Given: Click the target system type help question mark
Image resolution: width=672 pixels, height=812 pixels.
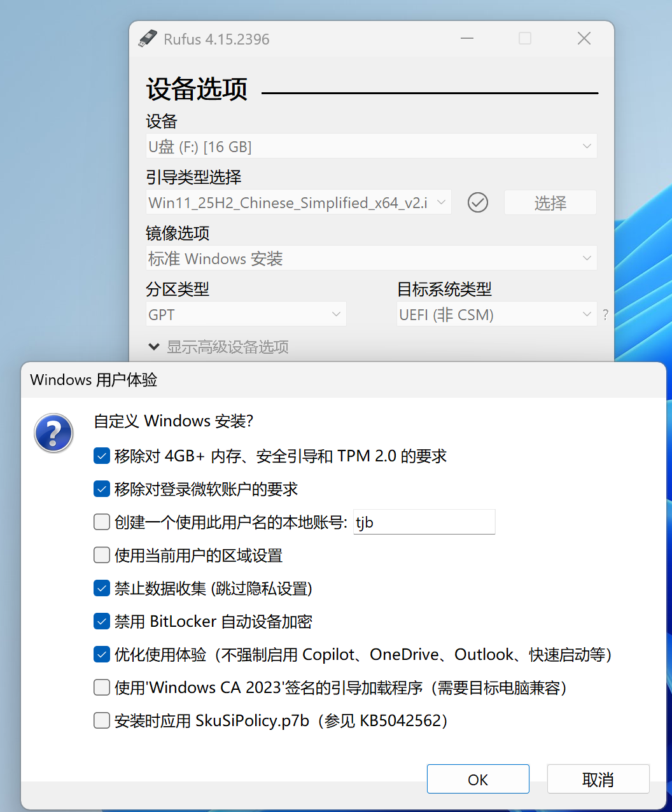Looking at the screenshot, I should 605,314.
